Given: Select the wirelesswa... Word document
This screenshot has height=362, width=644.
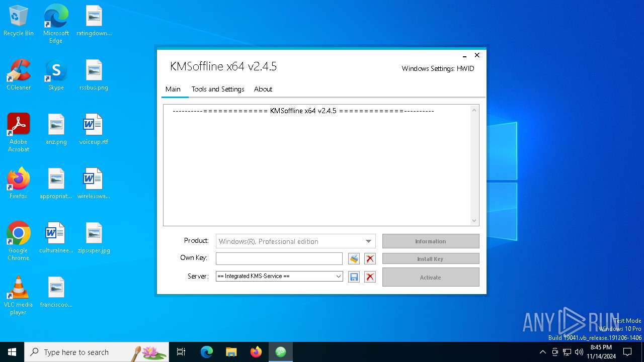Looking at the screenshot, I should tap(94, 184).
